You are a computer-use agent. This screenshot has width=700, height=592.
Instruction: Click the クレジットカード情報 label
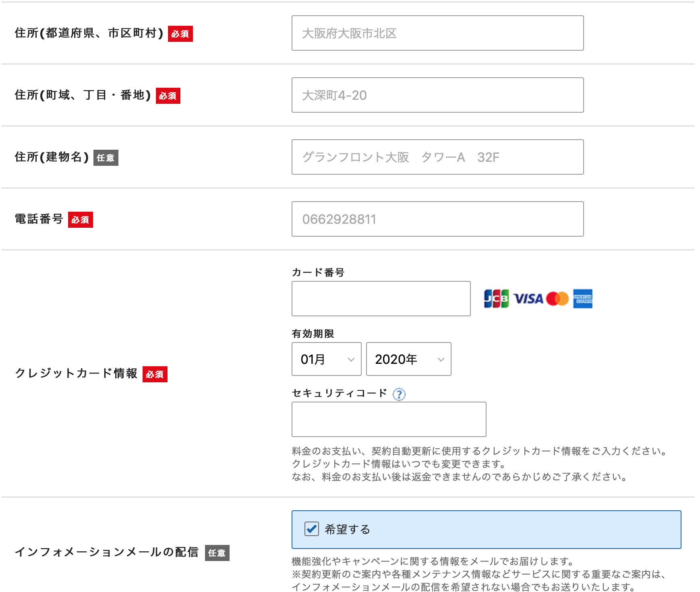click(x=76, y=373)
